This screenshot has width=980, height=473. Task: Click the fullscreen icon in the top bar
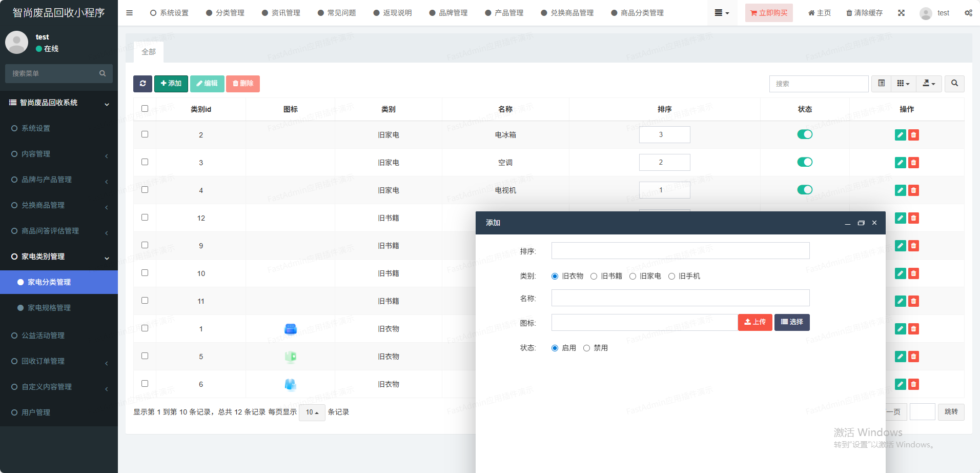pos(901,13)
